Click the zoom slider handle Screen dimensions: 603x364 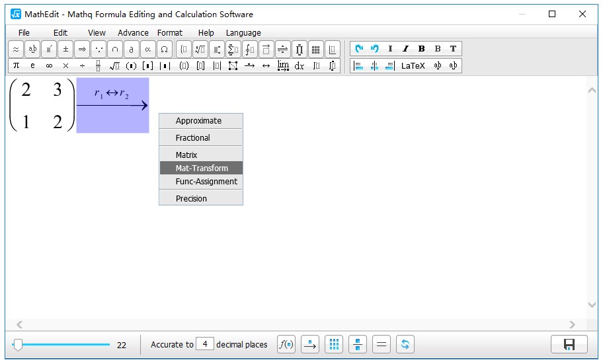(17, 344)
